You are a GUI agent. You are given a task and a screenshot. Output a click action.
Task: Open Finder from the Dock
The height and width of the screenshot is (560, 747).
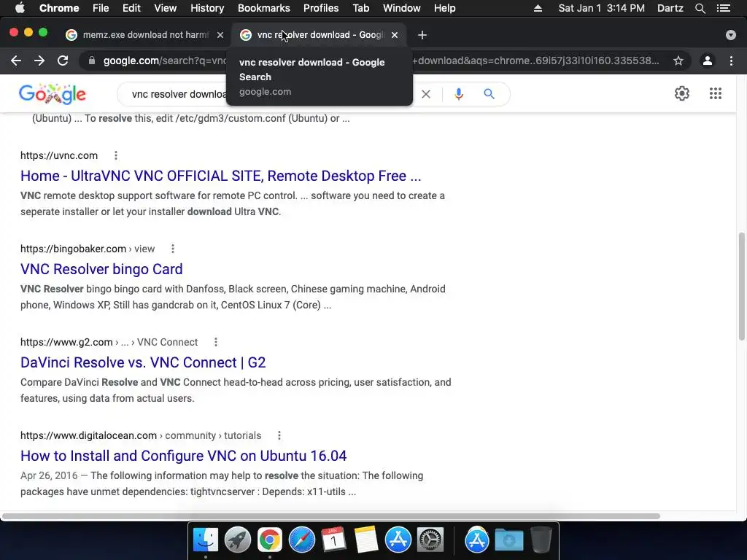[x=205, y=540]
